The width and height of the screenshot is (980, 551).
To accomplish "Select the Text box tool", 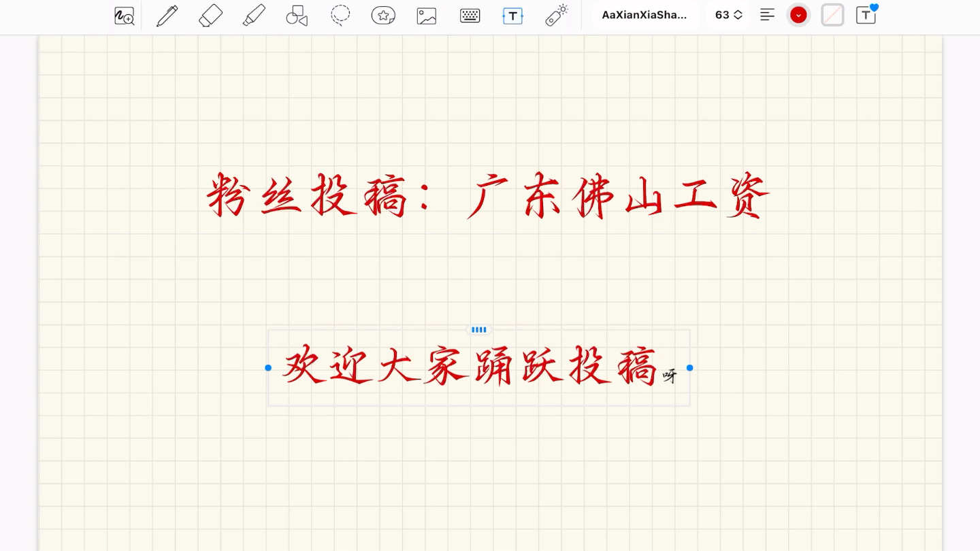I will point(513,16).
